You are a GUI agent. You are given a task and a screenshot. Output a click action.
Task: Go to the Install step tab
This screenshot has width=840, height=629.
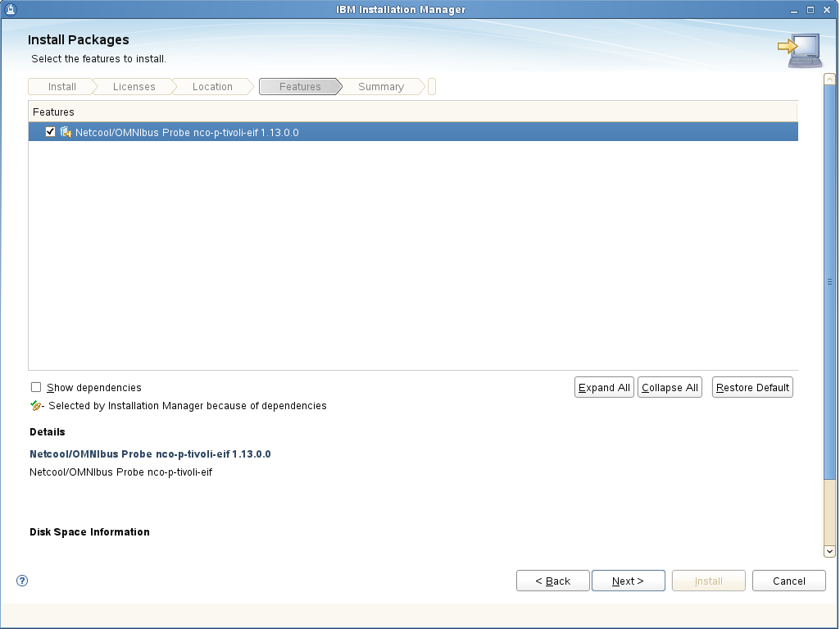[61, 86]
